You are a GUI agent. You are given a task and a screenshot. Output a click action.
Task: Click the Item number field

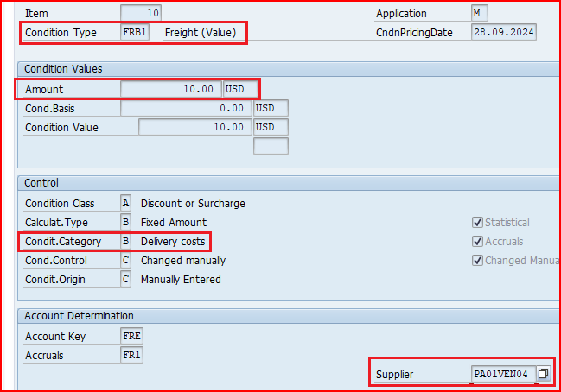140,14
